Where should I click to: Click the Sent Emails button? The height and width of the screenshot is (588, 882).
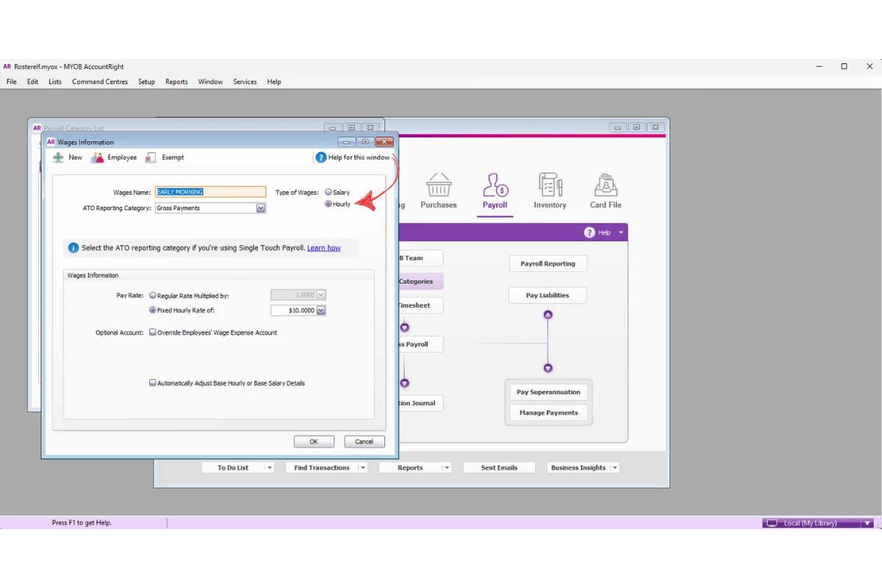click(x=499, y=467)
